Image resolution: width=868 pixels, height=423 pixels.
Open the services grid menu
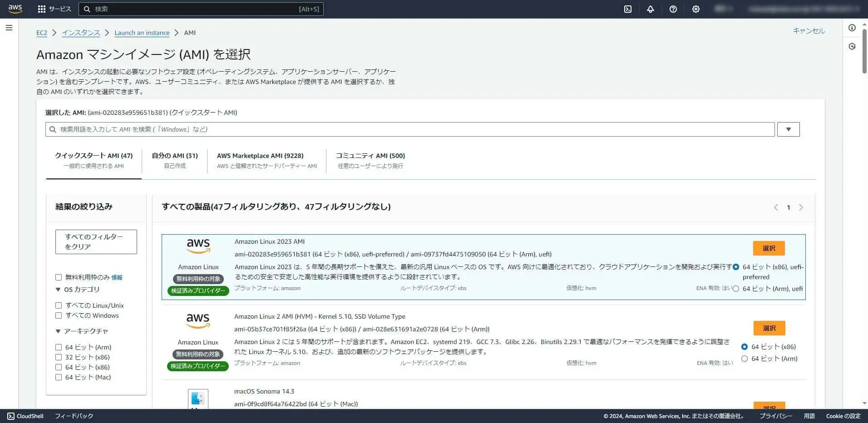click(42, 9)
